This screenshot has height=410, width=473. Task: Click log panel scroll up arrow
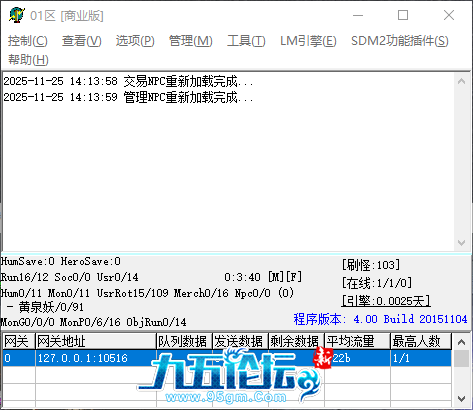(462, 81)
